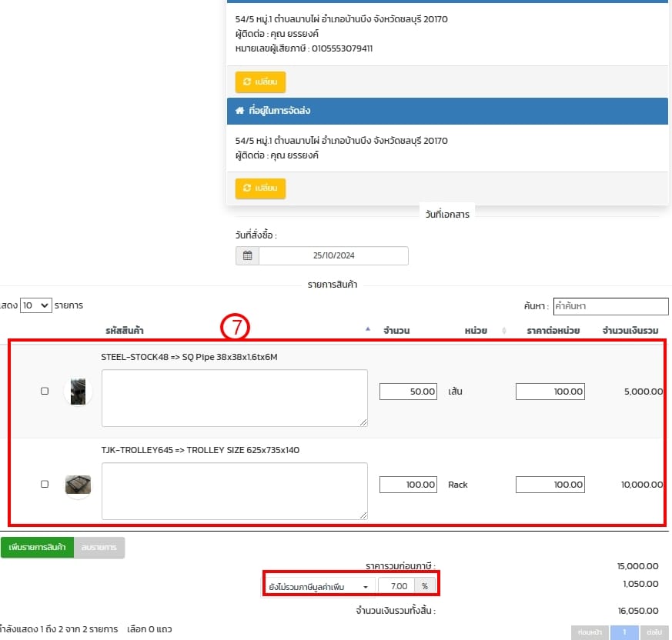Image resolution: width=672 pixels, height=640 pixels.
Task: Tick the checkbox for TJK-TROLLEY645 row
Action: (45, 485)
